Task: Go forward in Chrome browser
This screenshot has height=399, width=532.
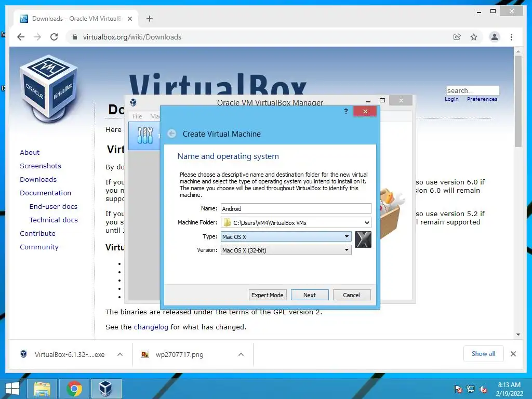Action: click(x=37, y=37)
